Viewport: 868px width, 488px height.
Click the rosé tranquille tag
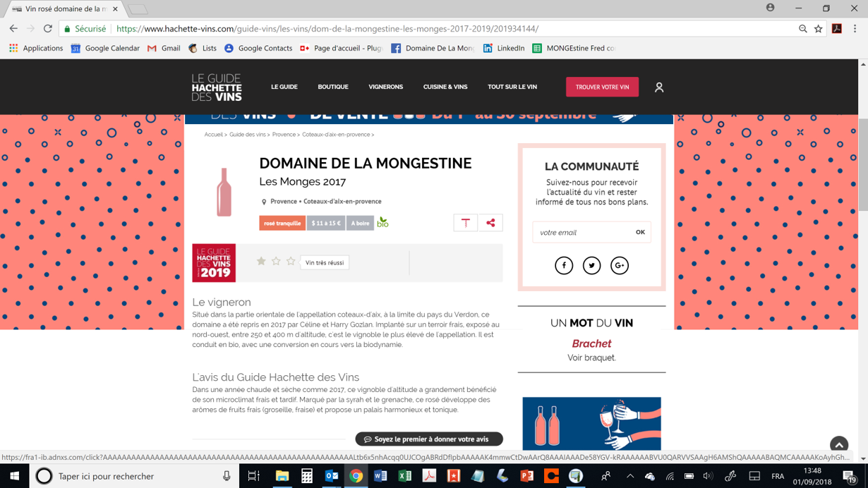[282, 223]
